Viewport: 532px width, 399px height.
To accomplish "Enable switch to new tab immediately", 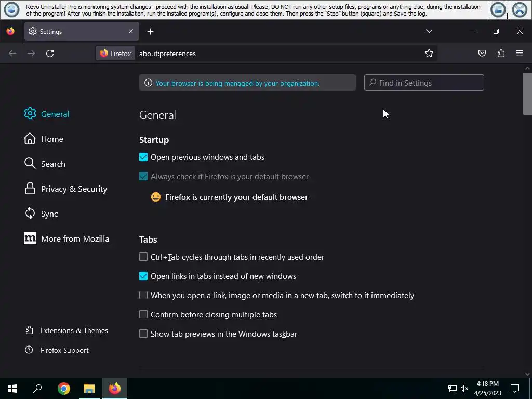I will click(x=143, y=295).
